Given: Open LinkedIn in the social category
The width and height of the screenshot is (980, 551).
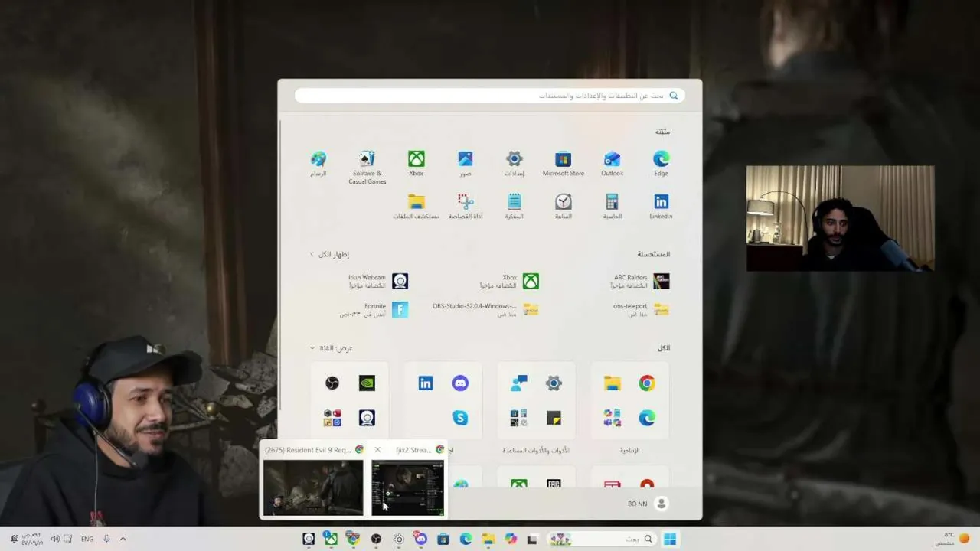Looking at the screenshot, I should pyautogui.click(x=425, y=383).
